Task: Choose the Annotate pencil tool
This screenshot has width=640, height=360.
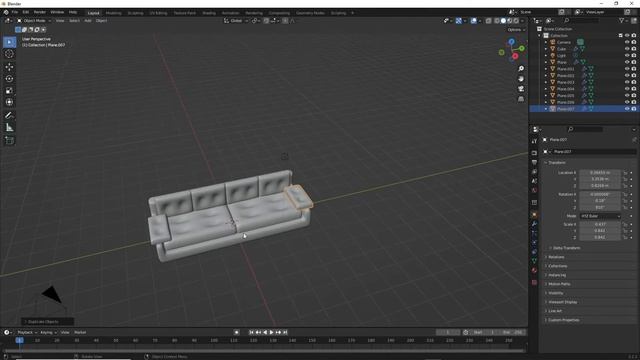Action: click(x=9, y=116)
